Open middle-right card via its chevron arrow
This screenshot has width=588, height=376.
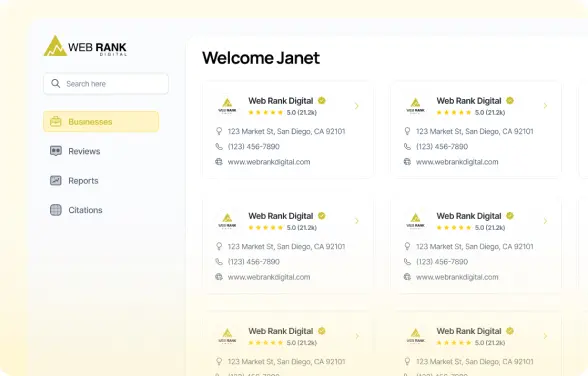pos(545,221)
